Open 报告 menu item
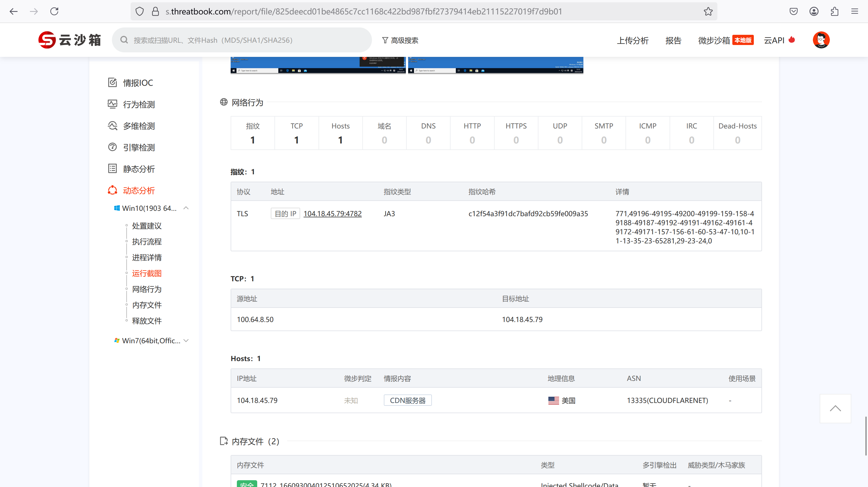Screen dimensions: 868x487 673,40
